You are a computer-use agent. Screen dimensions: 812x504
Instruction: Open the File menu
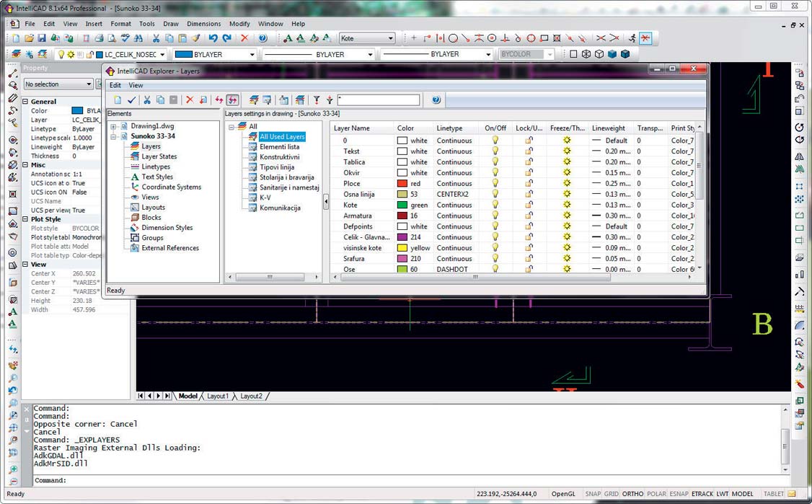pyautogui.click(x=30, y=24)
